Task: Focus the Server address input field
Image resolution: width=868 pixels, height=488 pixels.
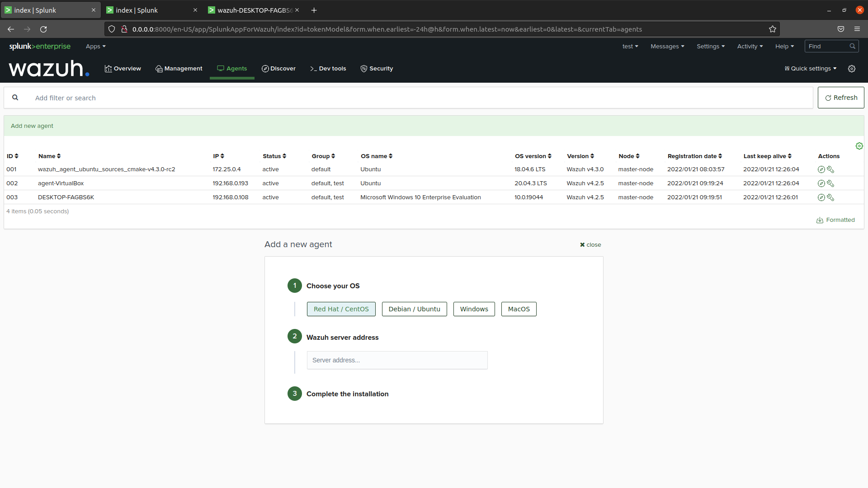Action: (397, 360)
